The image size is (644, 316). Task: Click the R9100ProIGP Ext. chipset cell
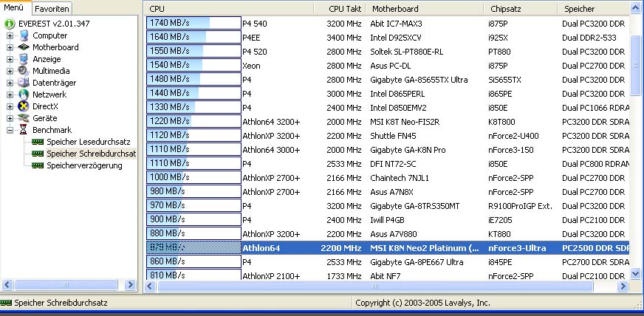pos(521,206)
